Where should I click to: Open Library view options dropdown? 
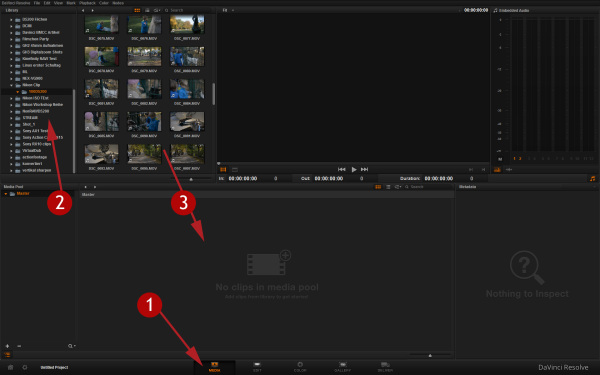[157, 10]
